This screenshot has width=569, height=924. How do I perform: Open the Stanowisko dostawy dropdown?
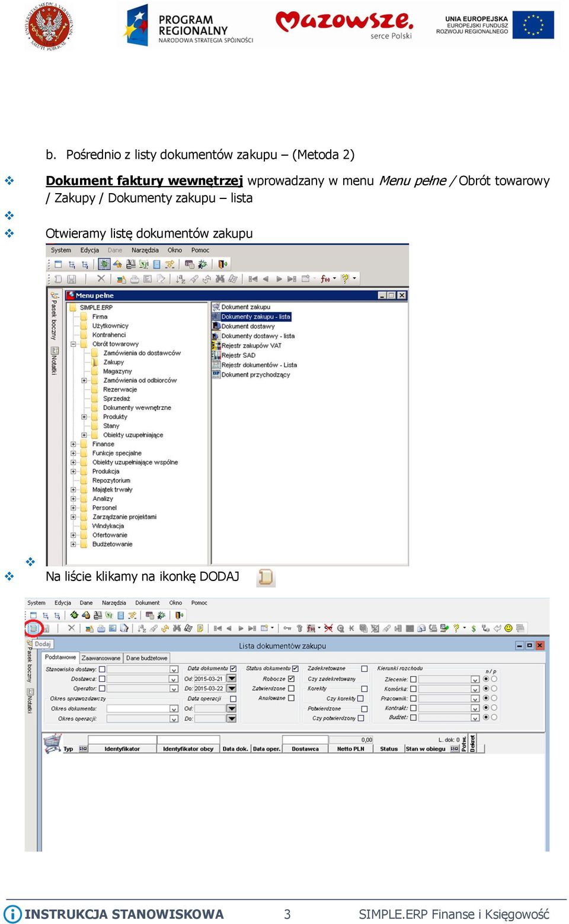(174, 669)
